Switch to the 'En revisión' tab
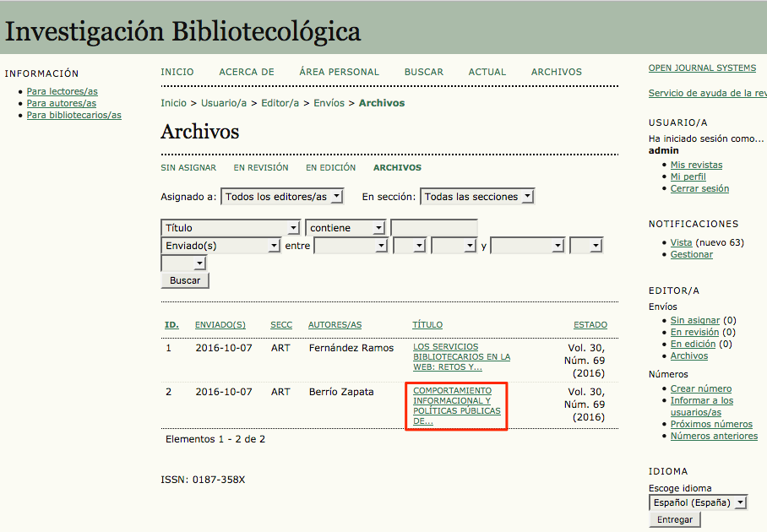 click(x=261, y=168)
